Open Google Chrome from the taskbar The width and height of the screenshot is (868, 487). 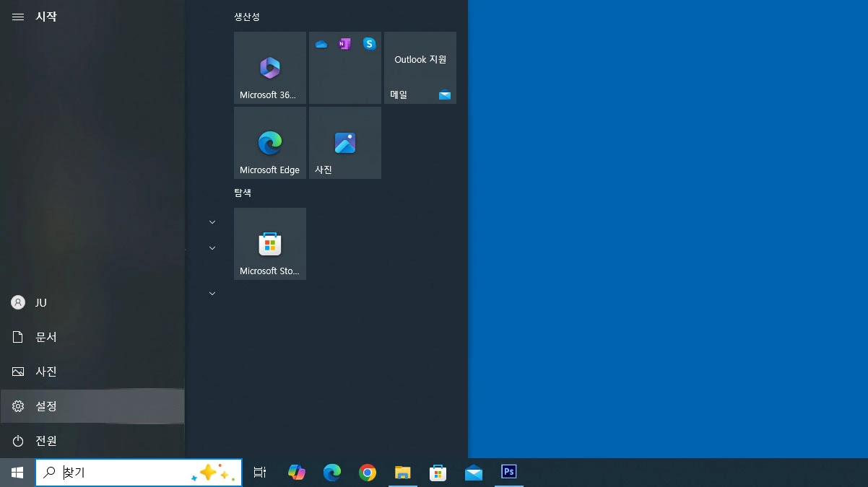tap(368, 473)
